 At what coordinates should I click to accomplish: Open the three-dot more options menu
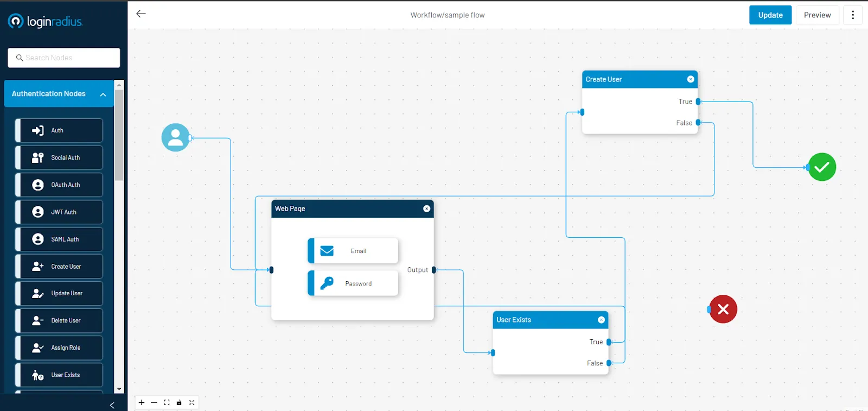[852, 15]
